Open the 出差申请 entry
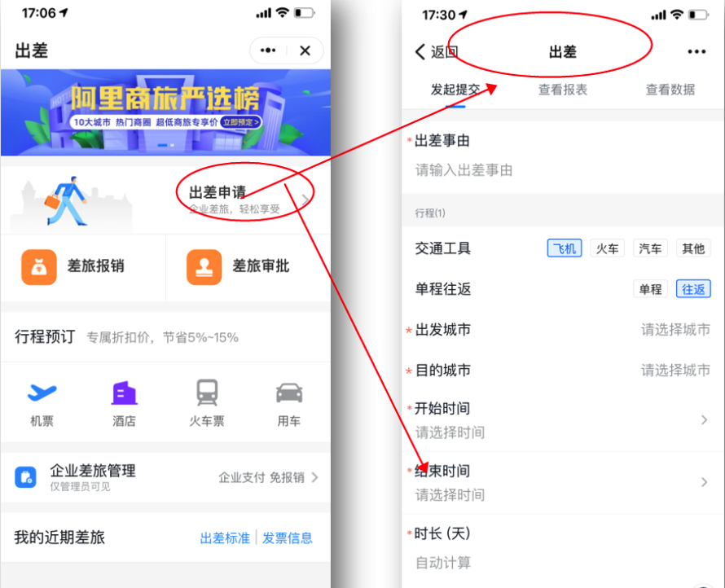This screenshot has height=588, width=725. pyautogui.click(x=165, y=200)
